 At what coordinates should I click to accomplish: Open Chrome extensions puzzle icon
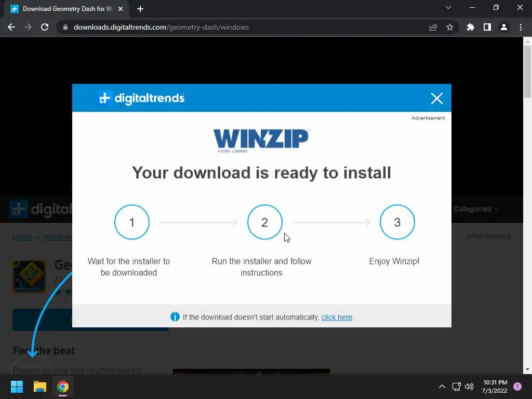click(471, 27)
